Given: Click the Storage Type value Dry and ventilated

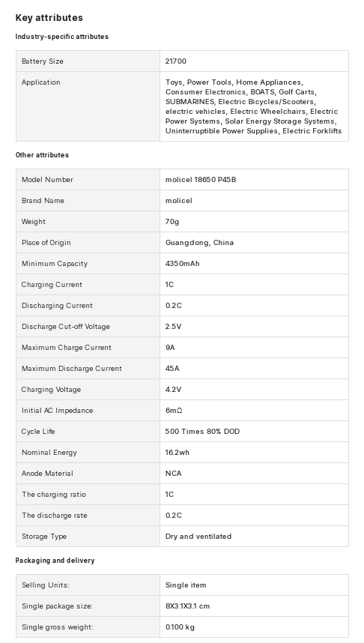Looking at the screenshot, I should tap(198, 537).
